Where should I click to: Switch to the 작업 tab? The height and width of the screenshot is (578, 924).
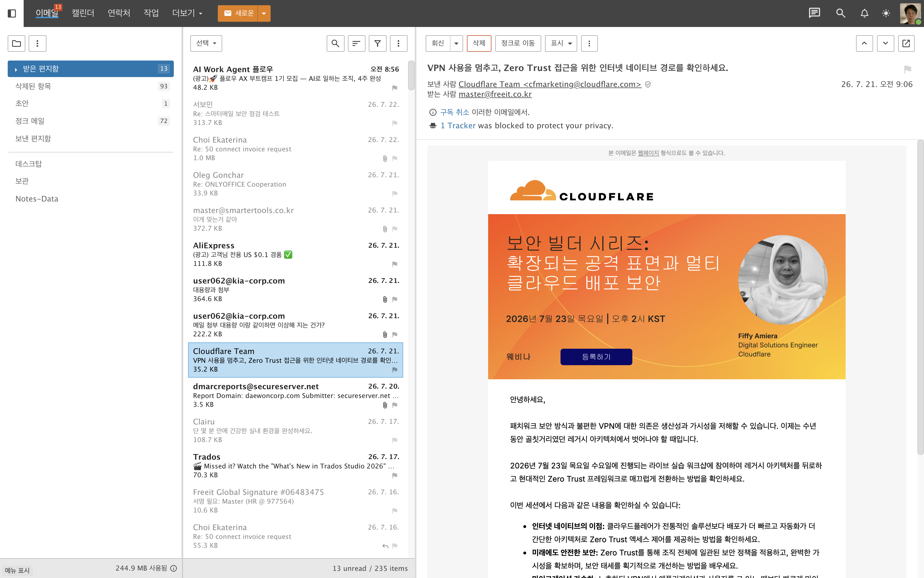[151, 13]
